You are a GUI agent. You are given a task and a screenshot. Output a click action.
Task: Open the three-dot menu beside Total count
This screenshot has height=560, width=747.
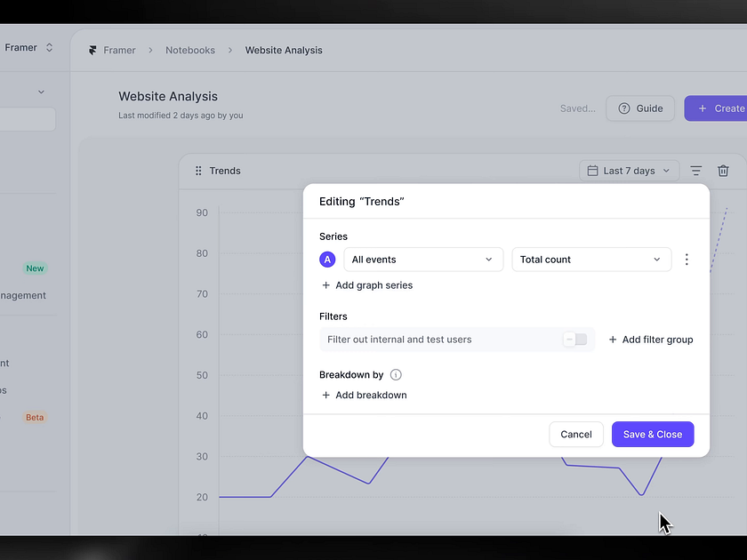coord(687,259)
